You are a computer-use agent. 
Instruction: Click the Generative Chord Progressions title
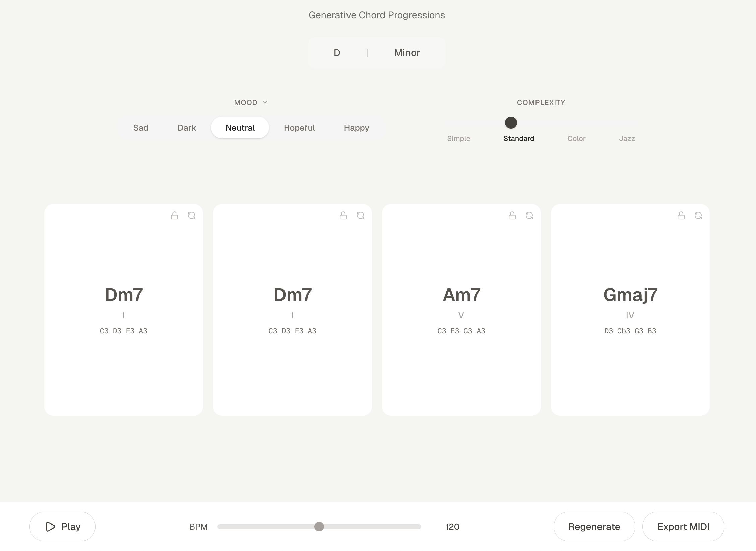point(377,15)
